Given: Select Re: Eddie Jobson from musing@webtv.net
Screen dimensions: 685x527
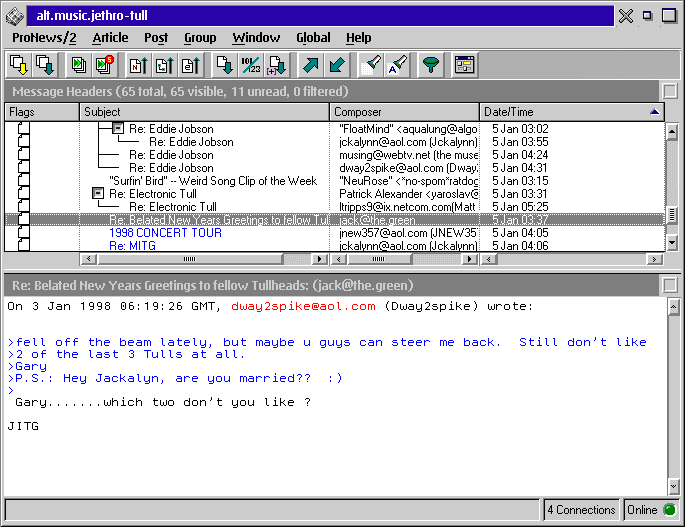Looking at the screenshot, I should click(x=171, y=155).
